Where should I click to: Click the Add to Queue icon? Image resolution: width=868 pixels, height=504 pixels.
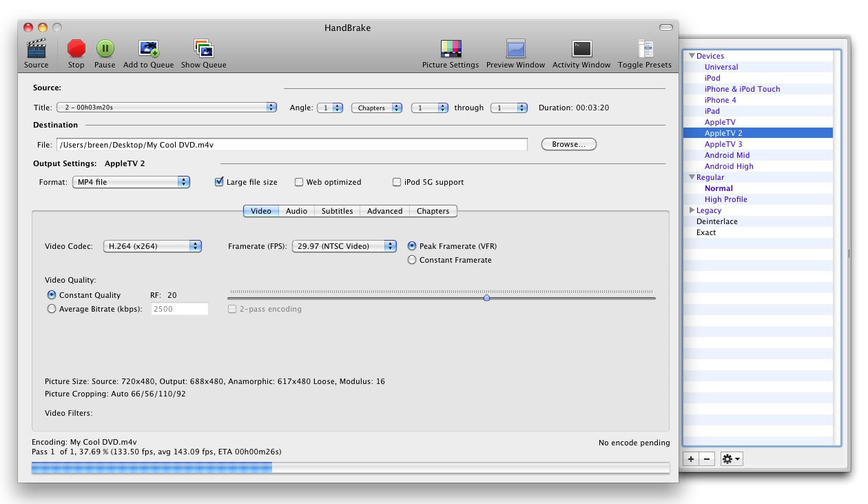pos(149,48)
